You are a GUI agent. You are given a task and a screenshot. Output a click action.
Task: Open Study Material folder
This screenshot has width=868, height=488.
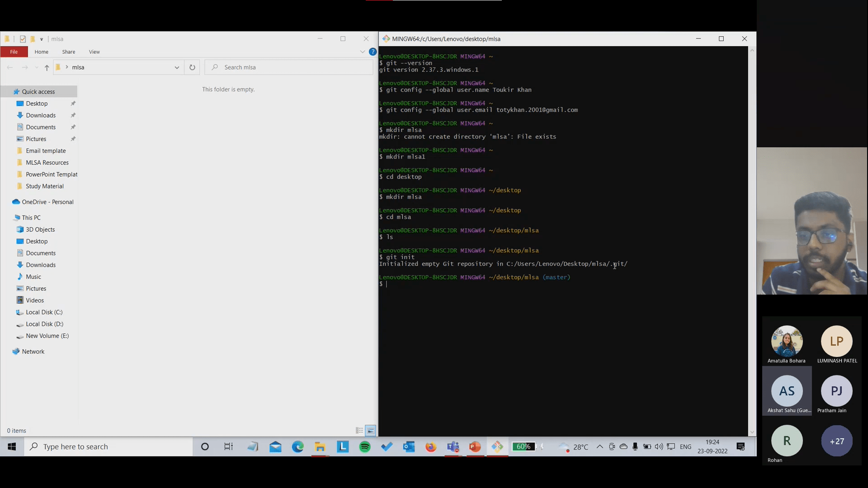pos(44,186)
